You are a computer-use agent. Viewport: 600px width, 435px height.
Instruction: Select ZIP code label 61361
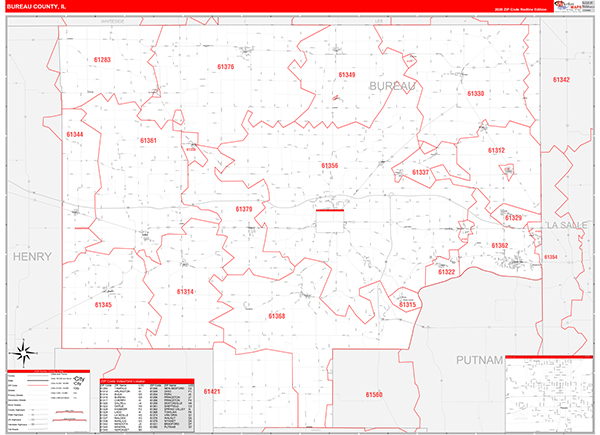click(x=148, y=141)
